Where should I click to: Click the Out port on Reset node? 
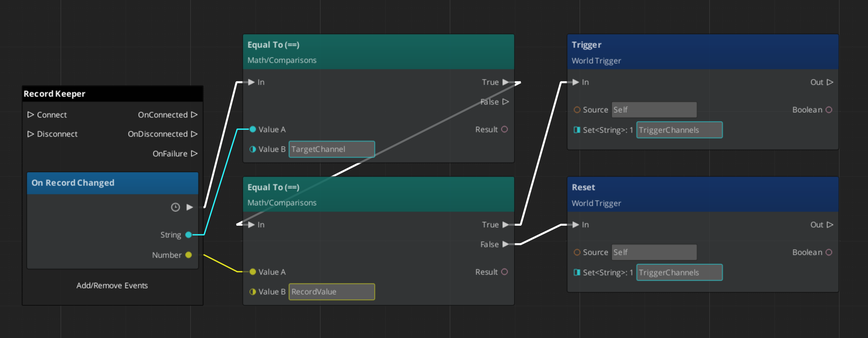coord(830,225)
